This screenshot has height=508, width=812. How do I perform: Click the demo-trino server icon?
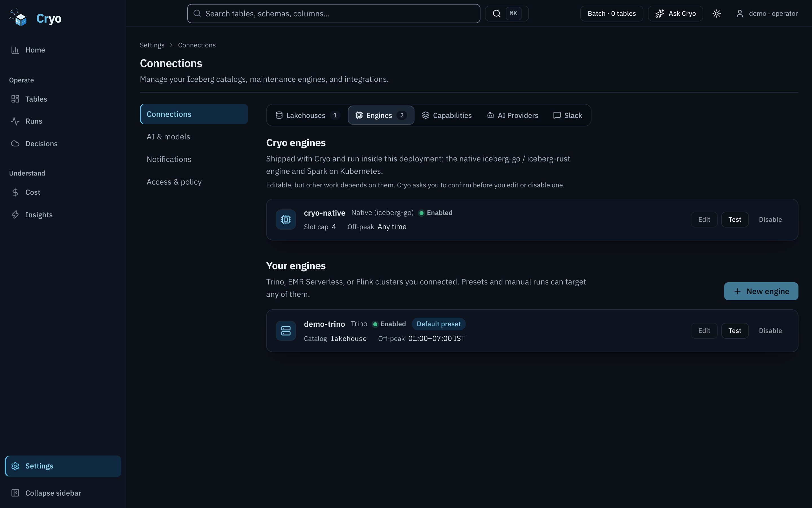(286, 330)
